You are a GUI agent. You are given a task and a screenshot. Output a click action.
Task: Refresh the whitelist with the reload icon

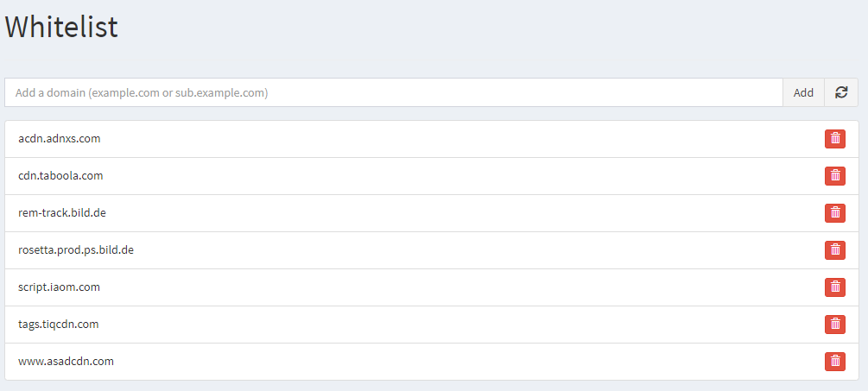pyautogui.click(x=841, y=92)
